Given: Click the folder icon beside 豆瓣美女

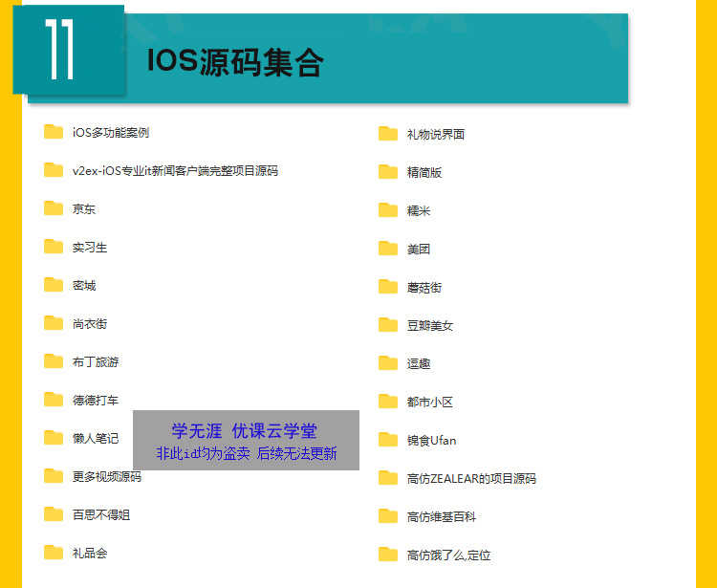Looking at the screenshot, I should pyautogui.click(x=388, y=325).
